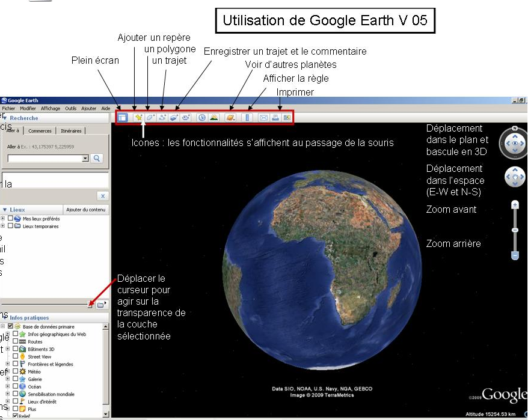Open the Ajouter menu
The image size is (528, 420).
pyautogui.click(x=88, y=108)
